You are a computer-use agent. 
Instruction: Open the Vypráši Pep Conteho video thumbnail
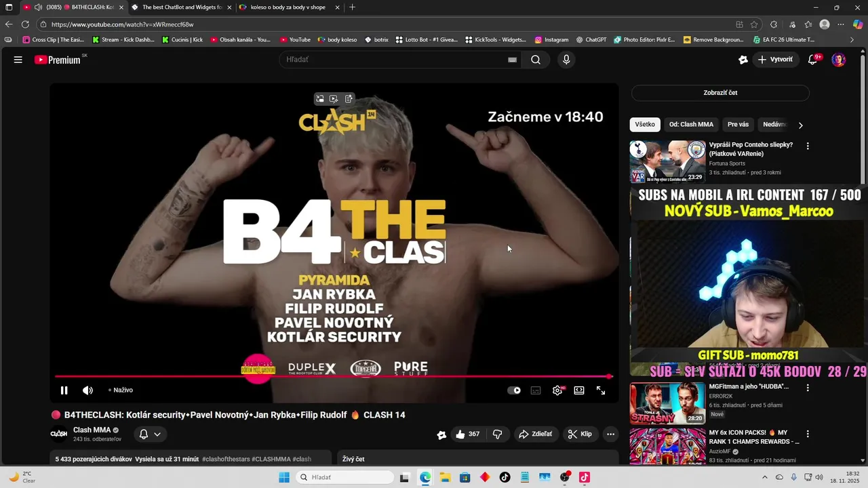click(x=668, y=161)
